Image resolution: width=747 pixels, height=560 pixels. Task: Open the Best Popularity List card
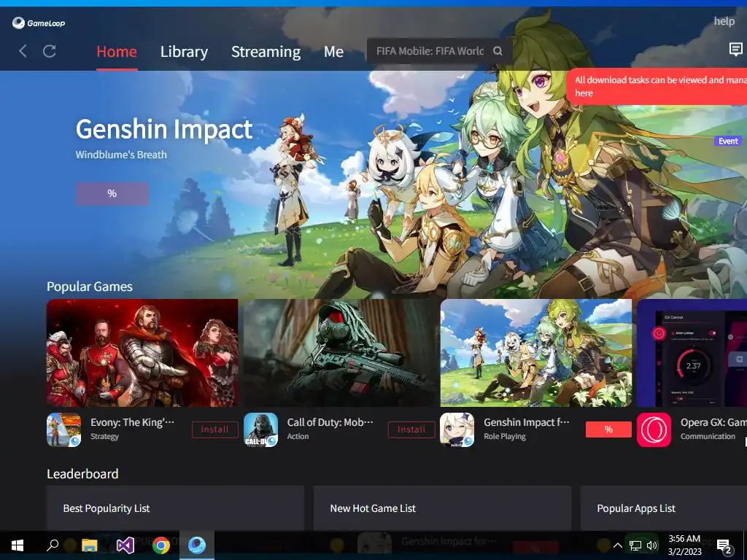point(175,508)
